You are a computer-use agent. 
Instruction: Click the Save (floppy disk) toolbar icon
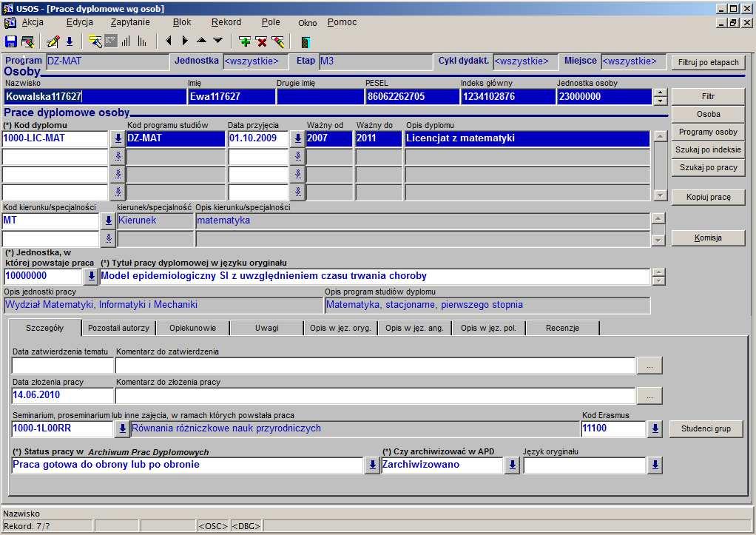10,41
